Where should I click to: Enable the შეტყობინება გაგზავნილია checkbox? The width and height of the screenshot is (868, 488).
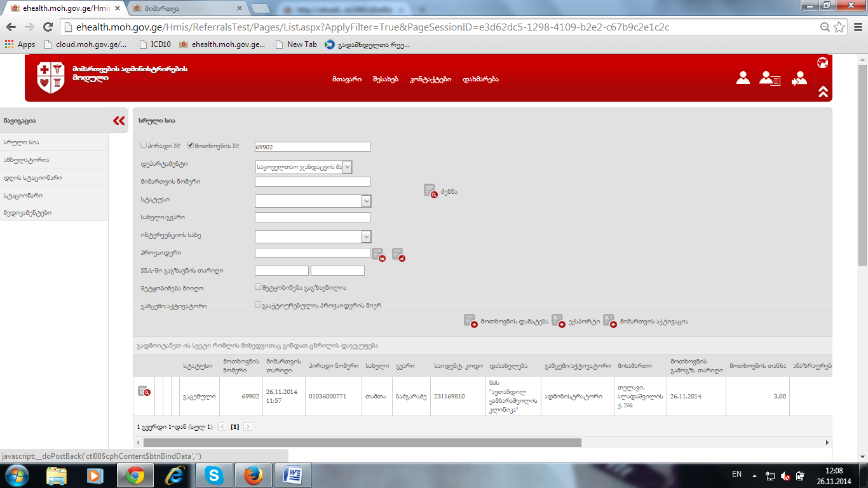point(258,287)
